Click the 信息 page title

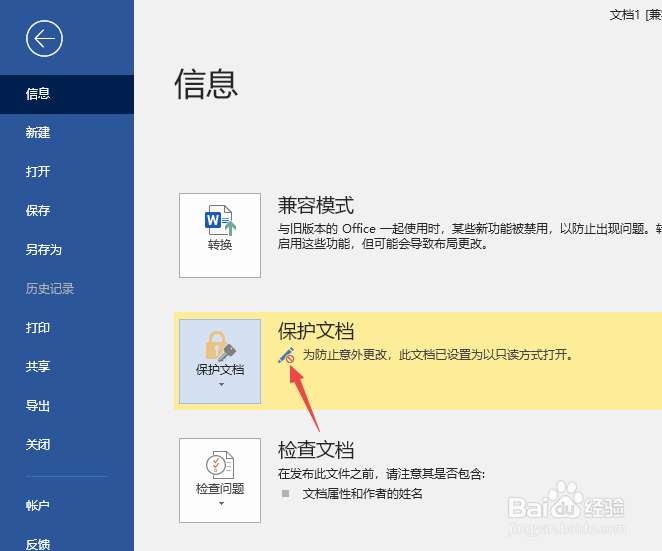(x=206, y=84)
